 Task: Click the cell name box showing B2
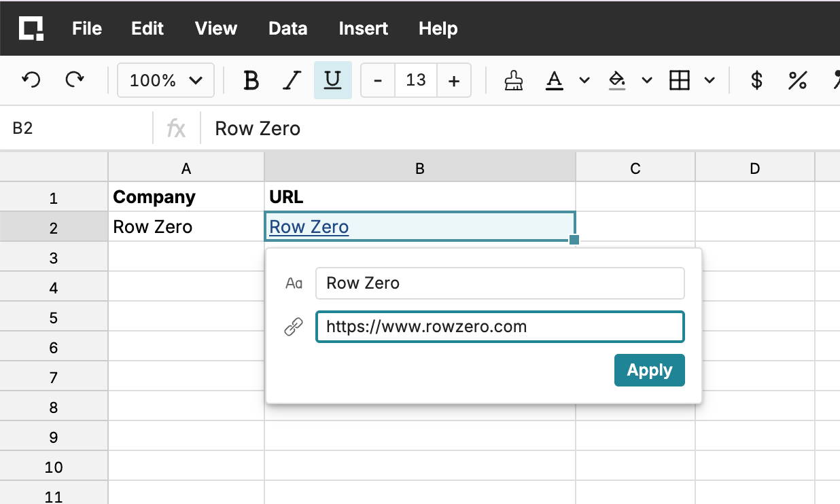click(77, 128)
